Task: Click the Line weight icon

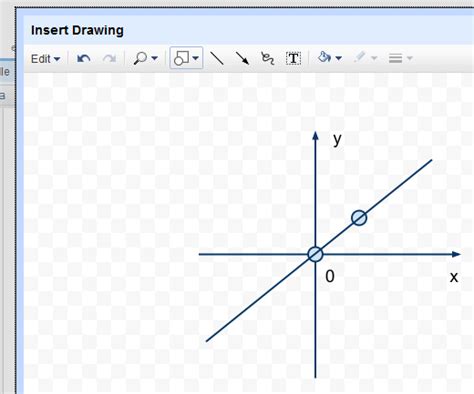Action: click(x=395, y=58)
